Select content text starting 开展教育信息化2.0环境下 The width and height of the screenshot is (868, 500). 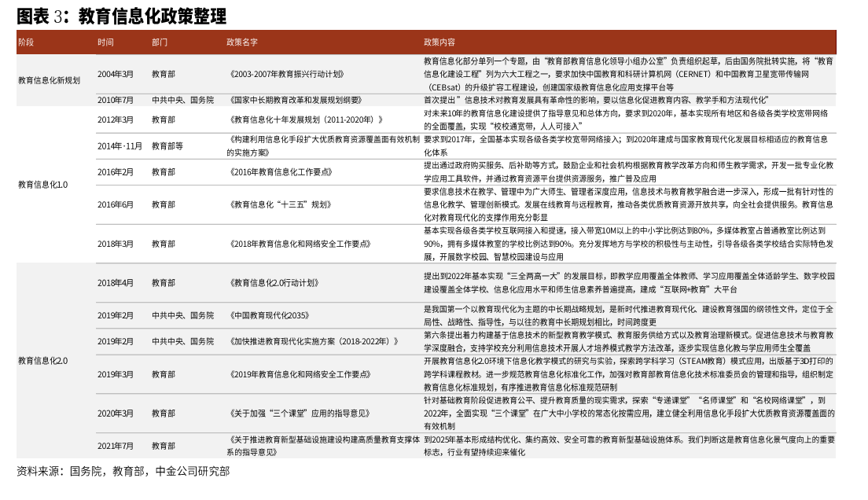click(x=629, y=374)
